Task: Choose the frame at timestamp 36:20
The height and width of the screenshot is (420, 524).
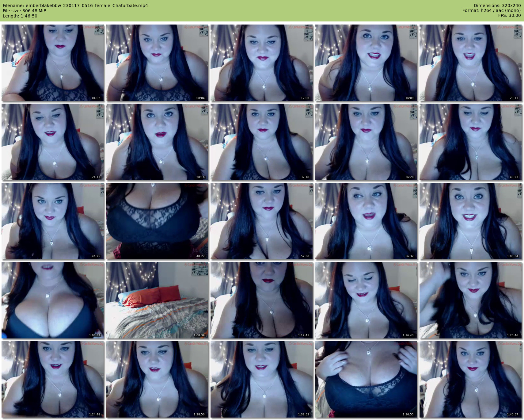Action: (366, 142)
